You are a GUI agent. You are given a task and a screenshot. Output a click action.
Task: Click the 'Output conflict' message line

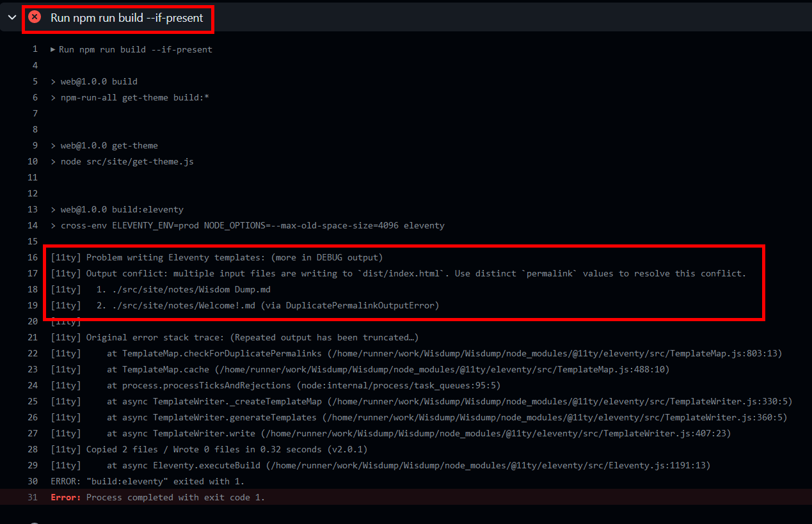(416, 273)
